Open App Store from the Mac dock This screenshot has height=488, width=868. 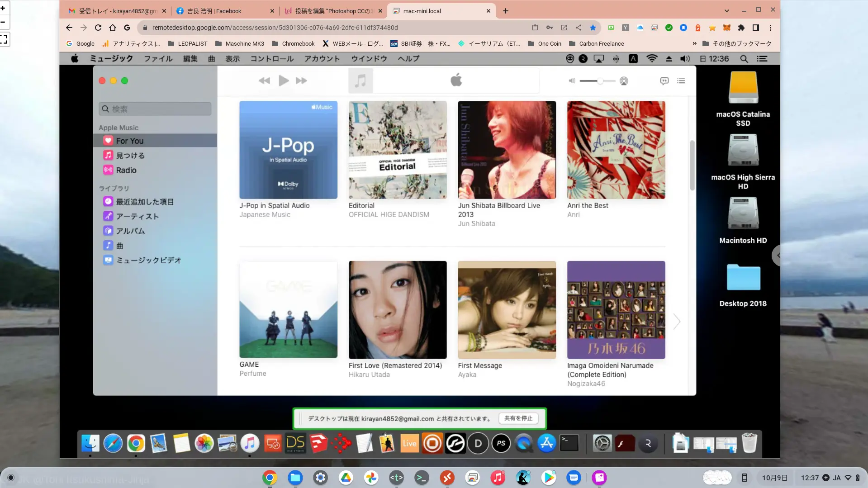pyautogui.click(x=546, y=443)
